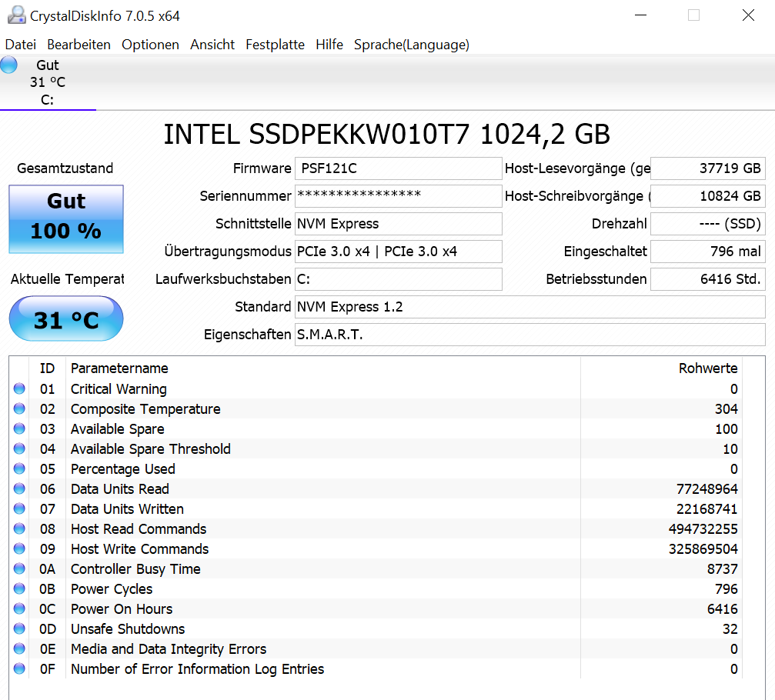Click the status orb beside Power On Hours
This screenshot has height=700, width=775.
(x=19, y=609)
